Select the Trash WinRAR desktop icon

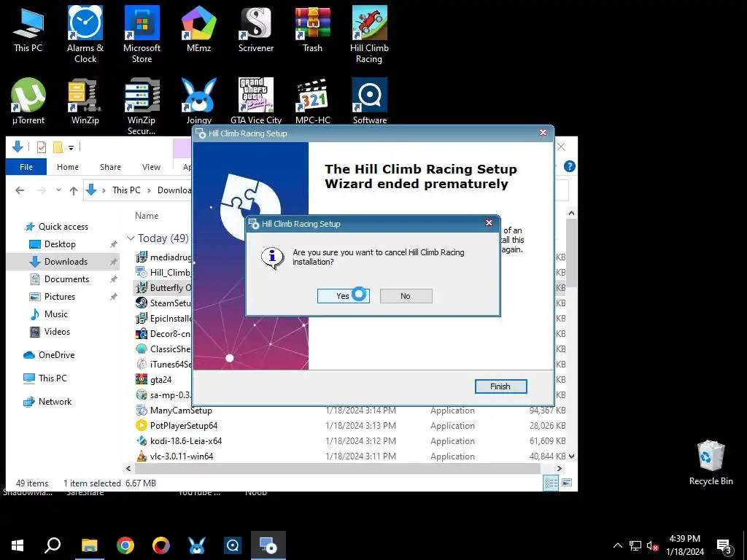312,29
